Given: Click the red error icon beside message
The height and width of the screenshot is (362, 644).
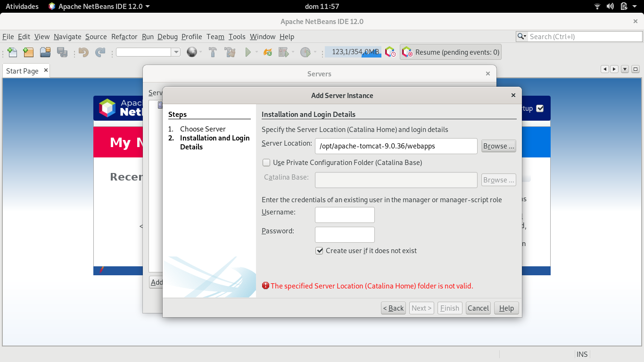Looking at the screenshot, I should point(266,286).
